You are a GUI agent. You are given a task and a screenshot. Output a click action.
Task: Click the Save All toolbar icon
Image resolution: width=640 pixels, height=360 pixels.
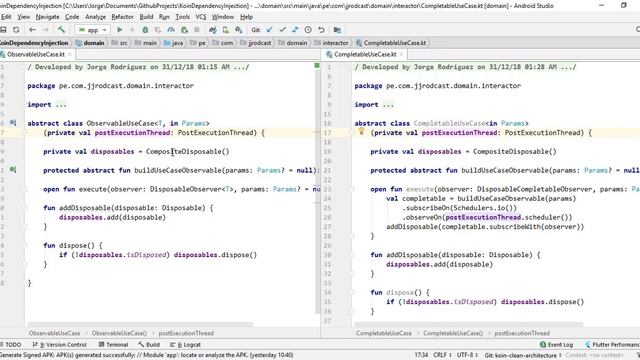pos(3,30)
